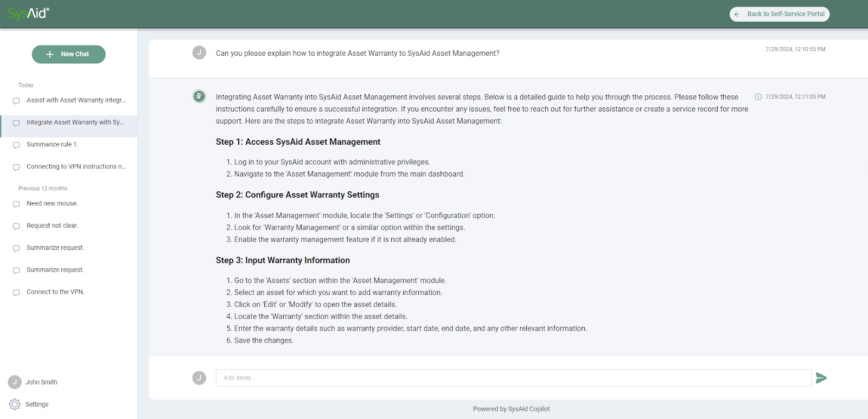Screen dimensions: 868x419
Task: Click chat bubble icon beside 'Connect to the VPN.'
Action: 16,293
